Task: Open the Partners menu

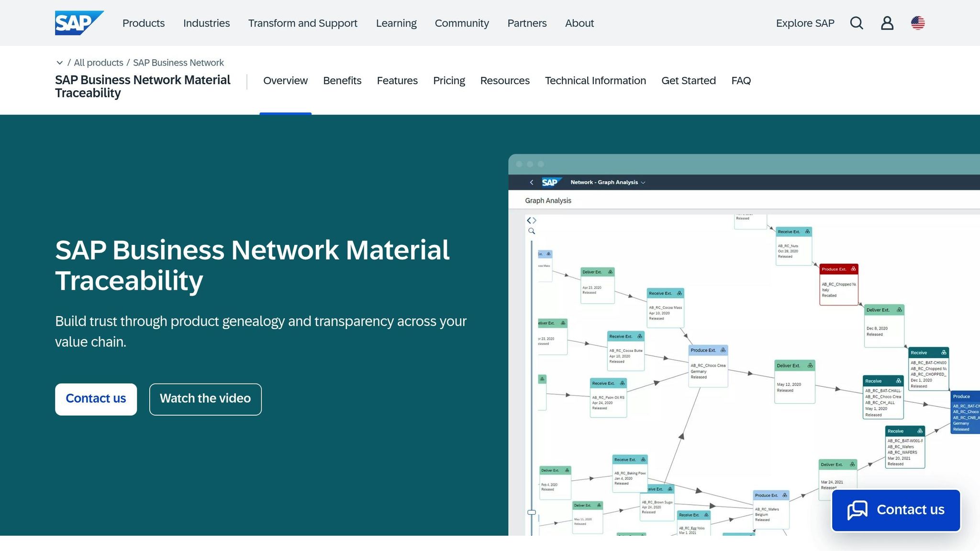Action: 527,23
